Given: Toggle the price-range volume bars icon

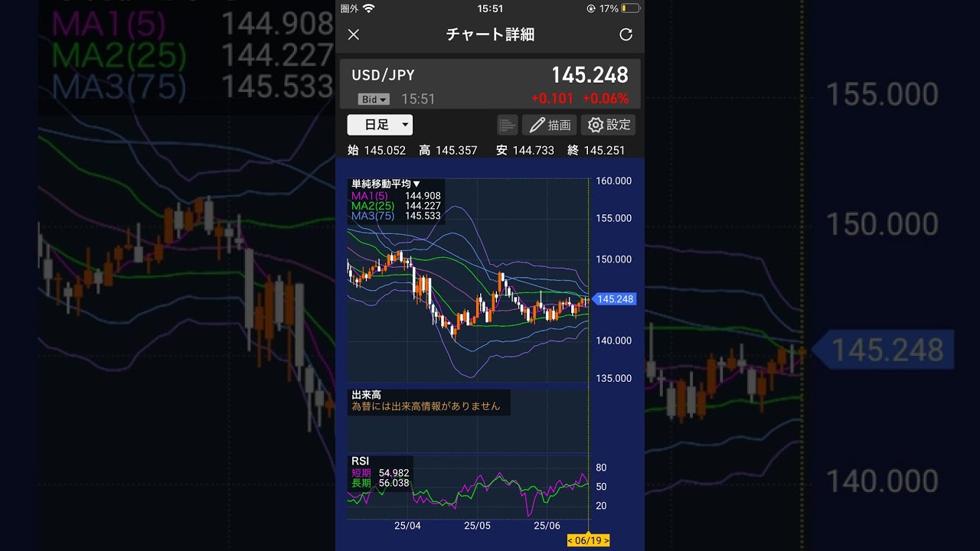Looking at the screenshot, I should point(507,125).
